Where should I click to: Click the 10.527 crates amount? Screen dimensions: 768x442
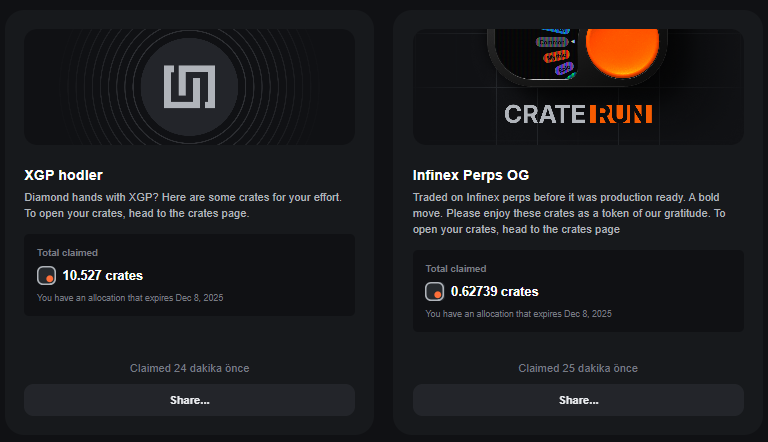(103, 275)
